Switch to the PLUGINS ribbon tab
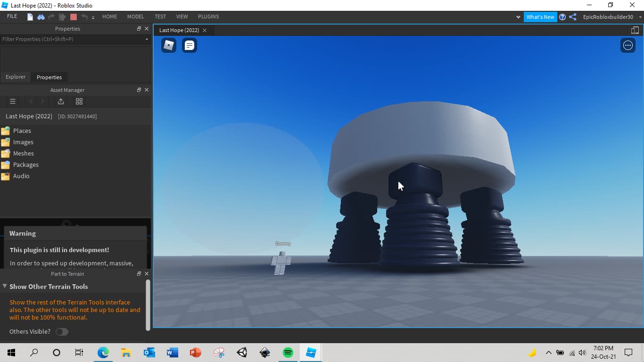This screenshot has width=644, height=362. pos(208,16)
